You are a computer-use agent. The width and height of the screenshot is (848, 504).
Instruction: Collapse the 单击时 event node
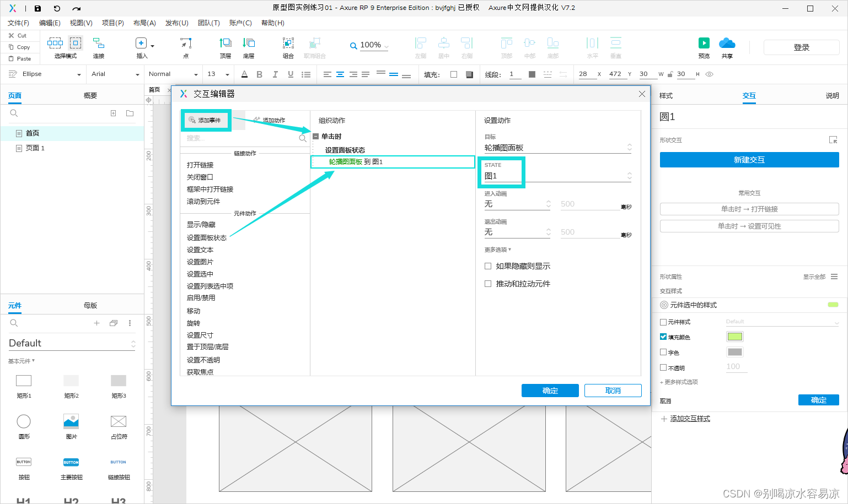pyautogui.click(x=316, y=136)
